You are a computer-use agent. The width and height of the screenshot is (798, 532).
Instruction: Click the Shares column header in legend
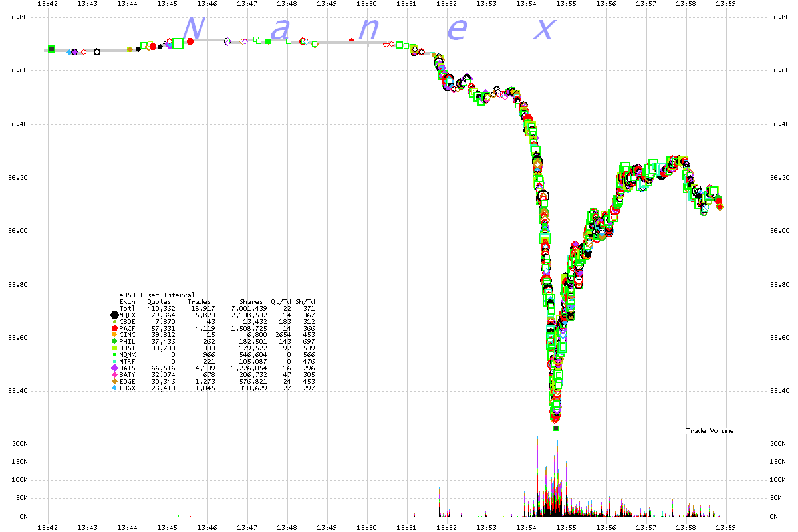[252, 302]
